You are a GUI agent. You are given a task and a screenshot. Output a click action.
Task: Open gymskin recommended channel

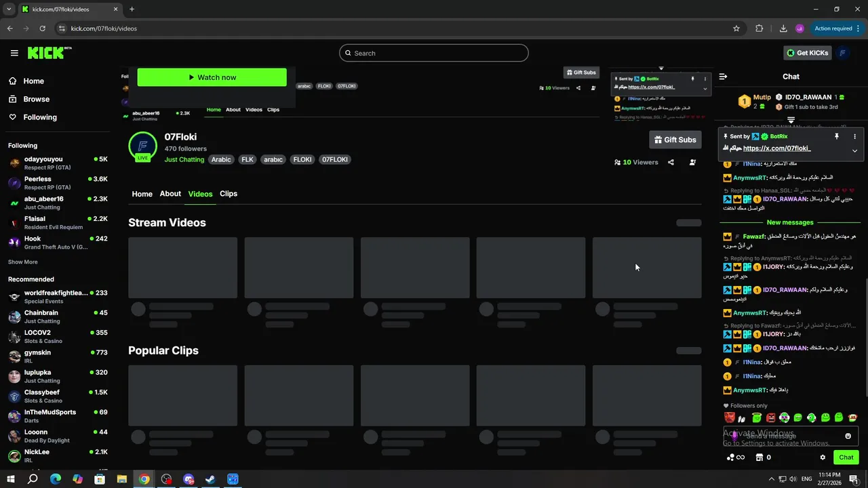point(58,356)
